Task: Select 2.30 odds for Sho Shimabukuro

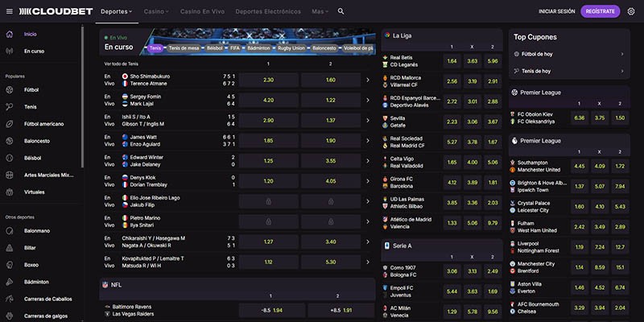Action: point(268,80)
